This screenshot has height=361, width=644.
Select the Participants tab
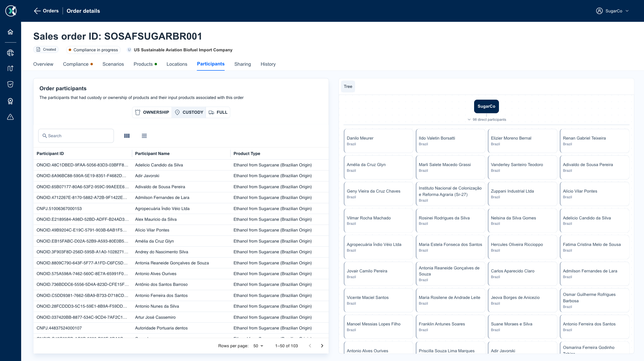tap(211, 64)
